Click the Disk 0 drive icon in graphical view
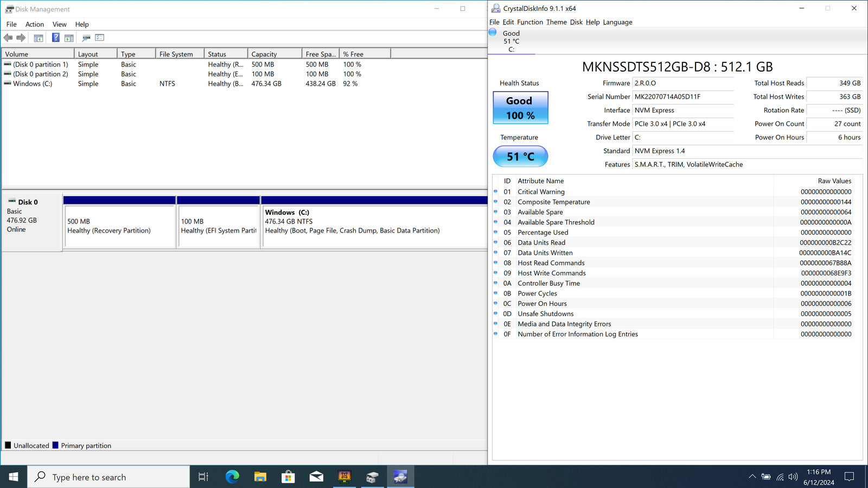This screenshot has width=868, height=488. tap(12, 201)
